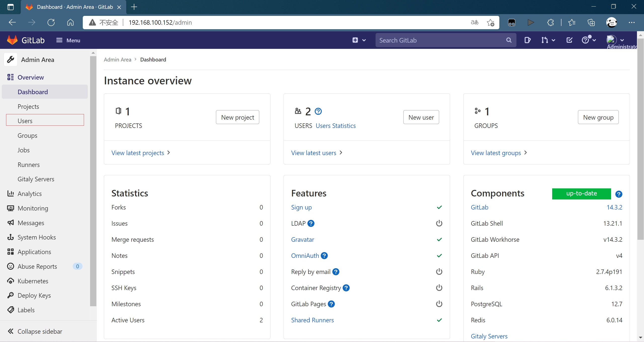Click the Components help icon beside up-to-date
This screenshot has width=644, height=342.
[619, 194]
